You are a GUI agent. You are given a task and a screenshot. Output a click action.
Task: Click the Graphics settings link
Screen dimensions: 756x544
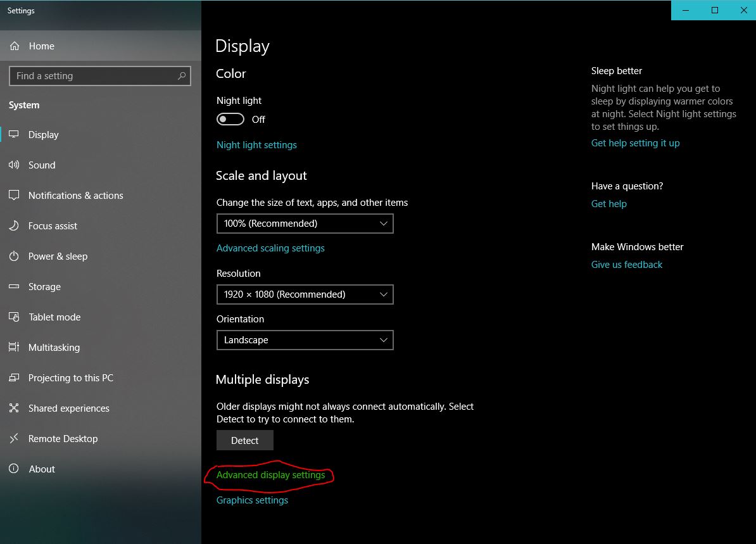[x=252, y=500]
